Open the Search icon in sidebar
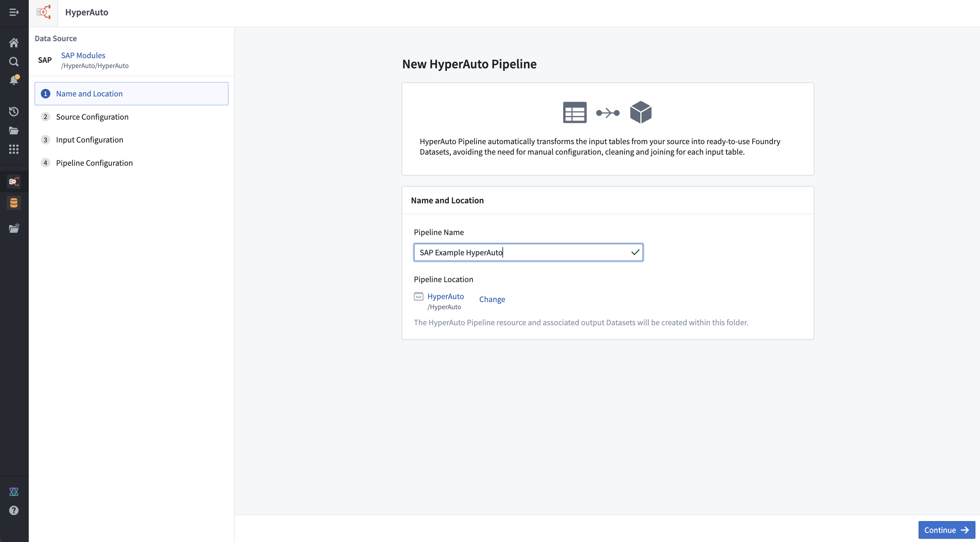Viewport: 980px width, 542px height. point(14,61)
